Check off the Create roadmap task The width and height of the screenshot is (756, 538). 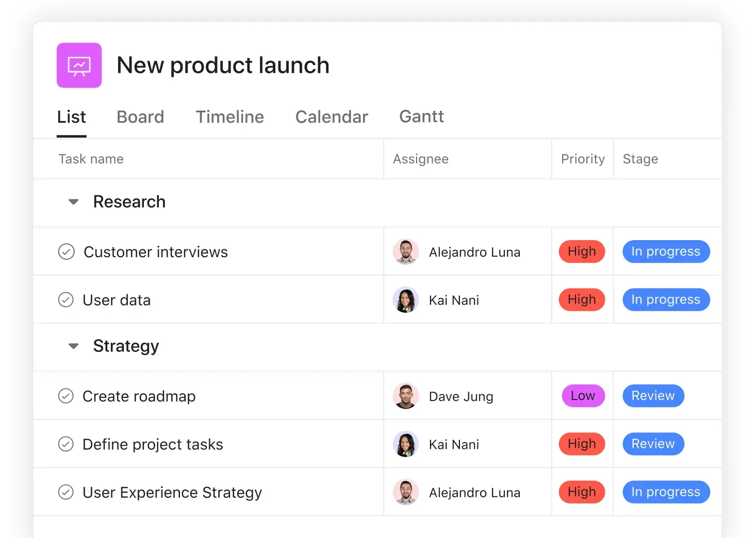click(x=66, y=396)
